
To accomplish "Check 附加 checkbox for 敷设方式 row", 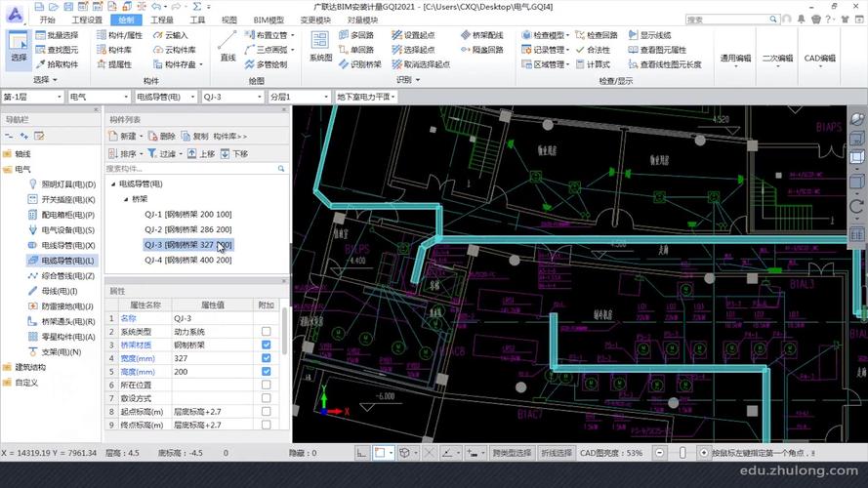I will (267, 398).
